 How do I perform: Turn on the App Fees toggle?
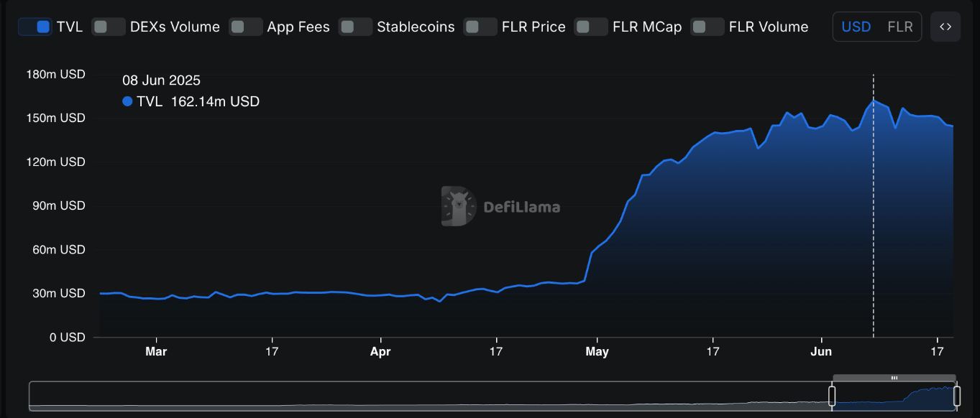246,27
